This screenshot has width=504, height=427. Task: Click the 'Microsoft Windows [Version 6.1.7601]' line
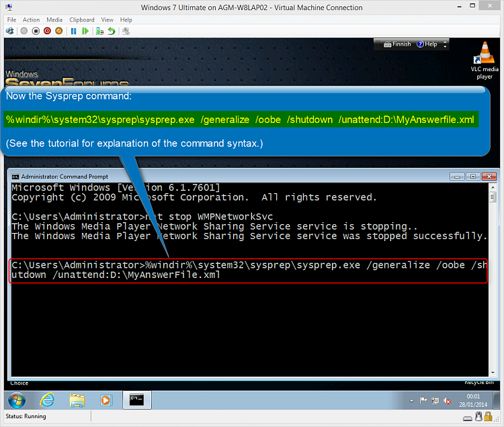coord(116,187)
